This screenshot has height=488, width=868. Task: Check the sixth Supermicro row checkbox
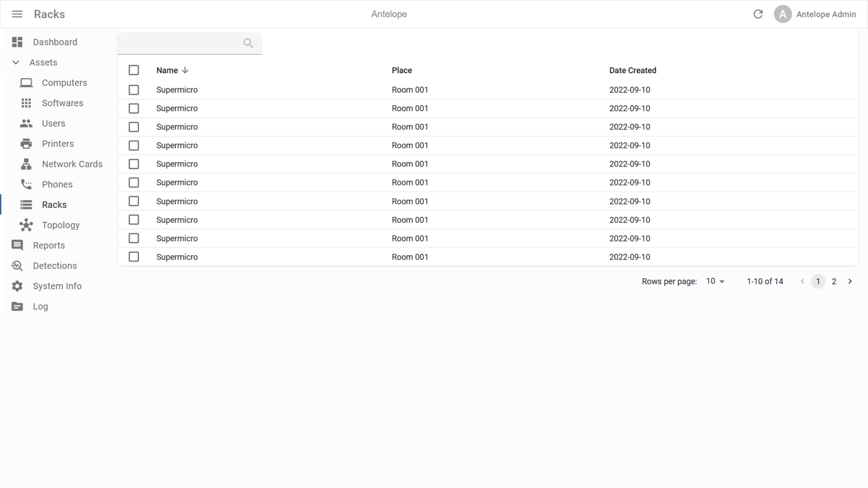(x=134, y=182)
